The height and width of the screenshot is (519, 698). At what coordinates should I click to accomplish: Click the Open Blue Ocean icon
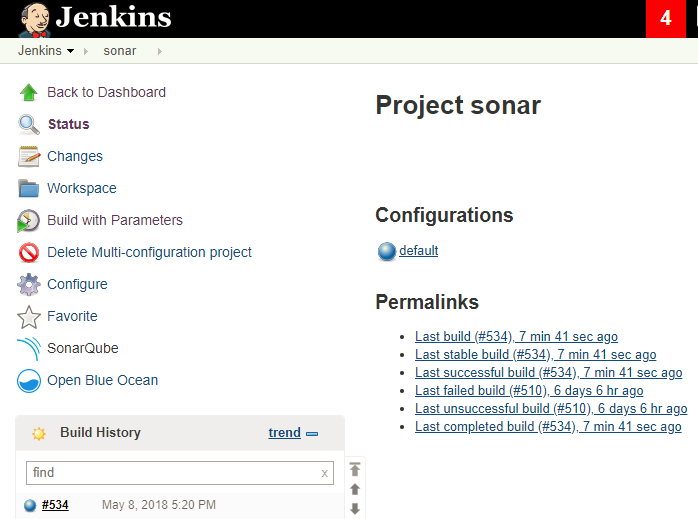(x=28, y=381)
